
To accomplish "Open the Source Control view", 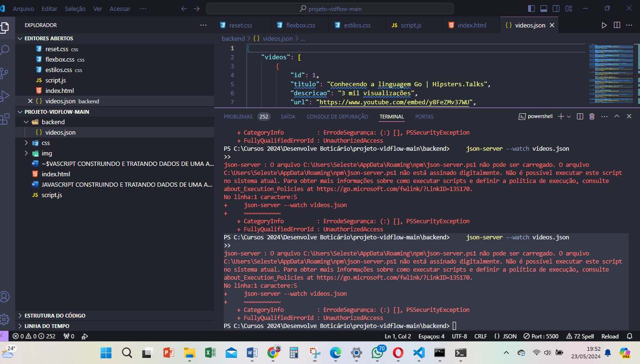I will [5, 73].
